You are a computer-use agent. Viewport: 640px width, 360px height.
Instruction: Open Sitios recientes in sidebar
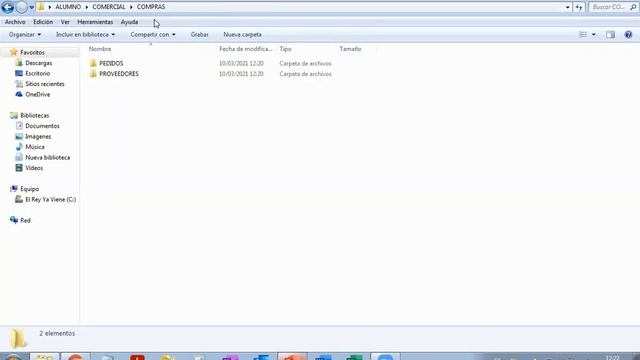point(44,84)
